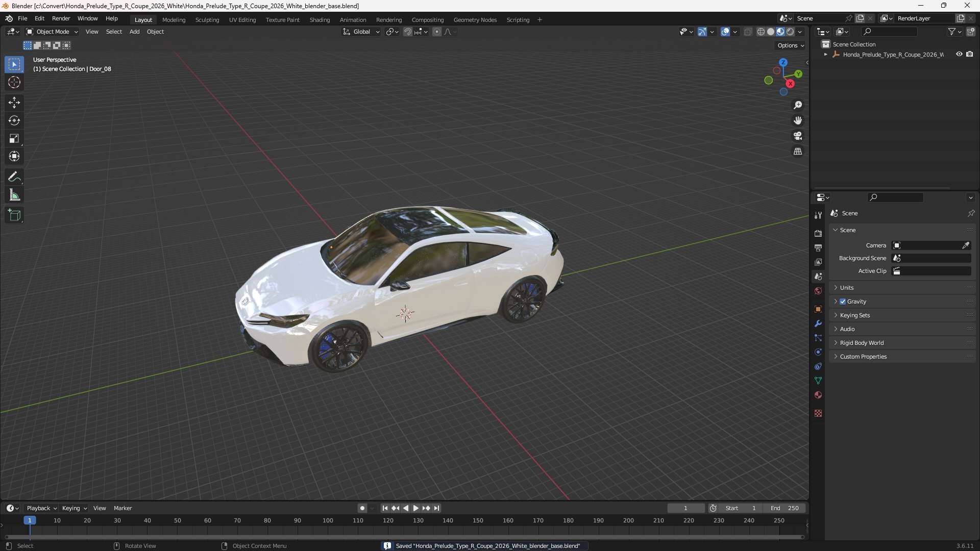Viewport: 980px width, 551px height.
Task: Switch to Material Preview shading
Action: pyautogui.click(x=780, y=32)
